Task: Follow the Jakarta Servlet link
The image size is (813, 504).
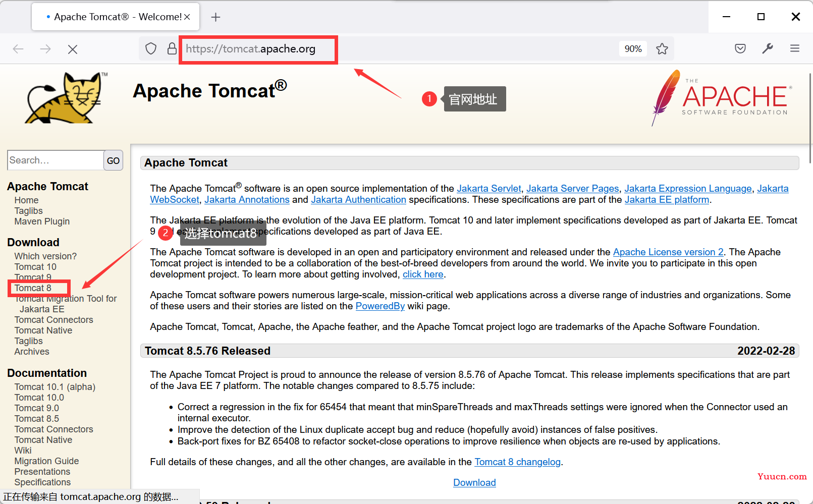Action: point(489,189)
